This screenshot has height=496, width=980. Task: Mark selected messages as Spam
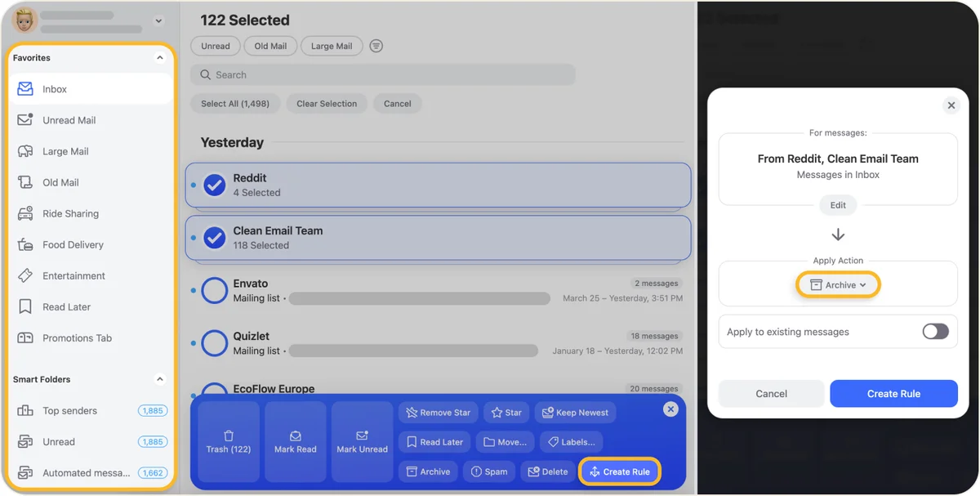coord(488,471)
